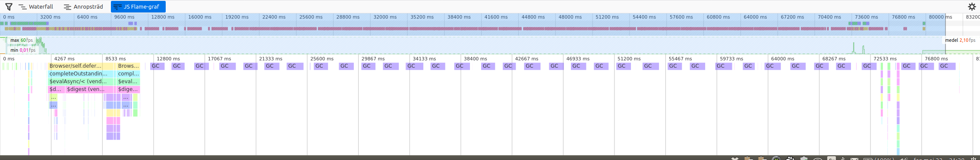Image resolution: width=980 pixels, height=160 pixels.
Task: Click the '32000 ms' overview ruler tick
Action: point(385,17)
